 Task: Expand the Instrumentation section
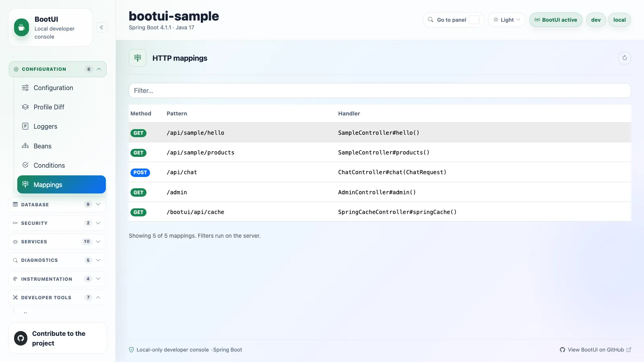(x=57, y=279)
